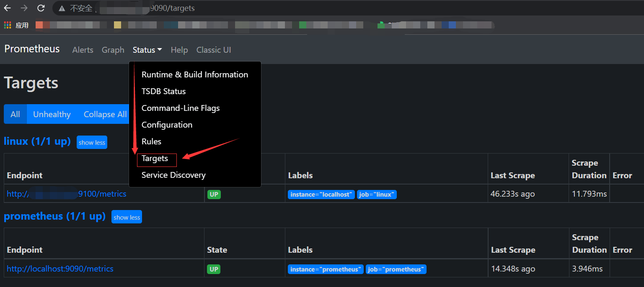Click the not-secure warning triangle icon
This screenshot has height=287, width=644.
62,8
